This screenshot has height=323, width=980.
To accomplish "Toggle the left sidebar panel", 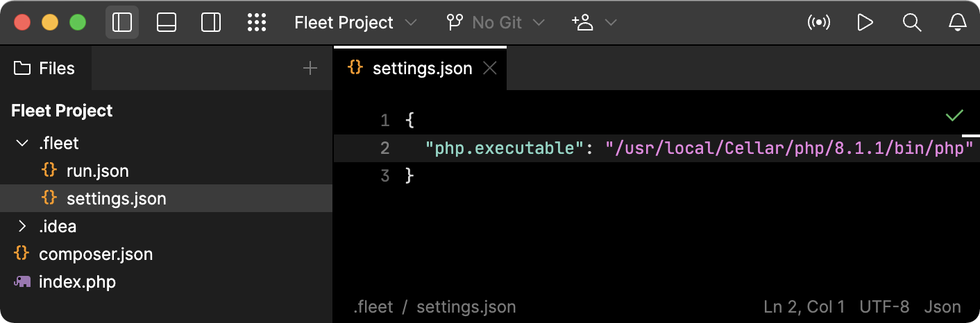I will click(x=122, y=23).
